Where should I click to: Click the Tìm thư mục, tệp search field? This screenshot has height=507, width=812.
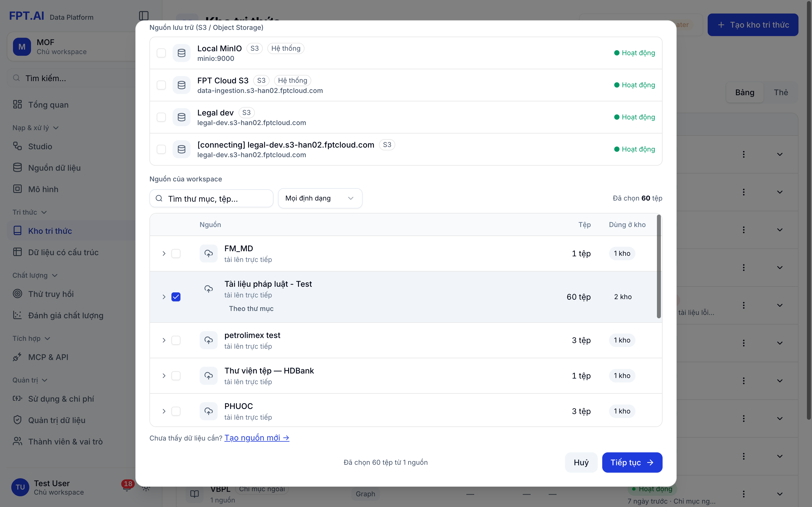pos(211,199)
